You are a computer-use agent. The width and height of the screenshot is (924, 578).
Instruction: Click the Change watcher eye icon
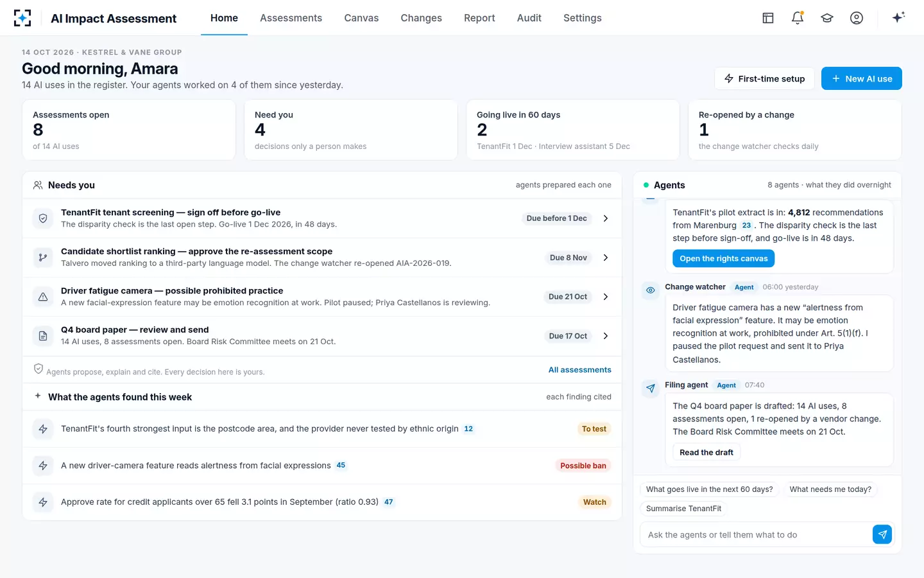[x=651, y=290]
